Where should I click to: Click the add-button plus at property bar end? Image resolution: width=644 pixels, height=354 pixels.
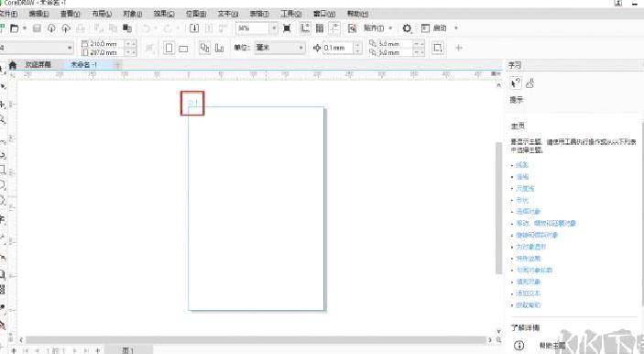[x=459, y=48]
